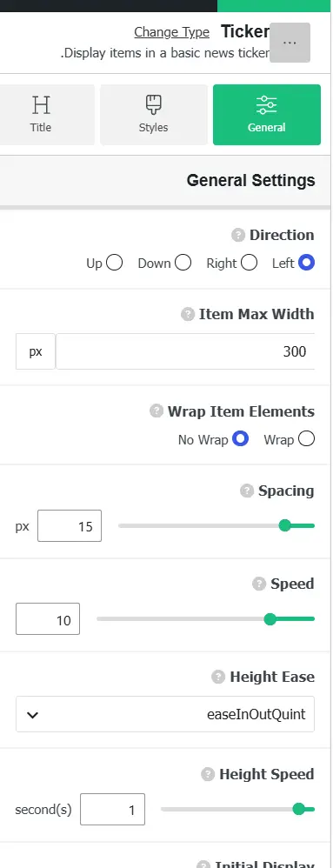
Task: Click the help icon for Height Ease
Action: coord(218,677)
